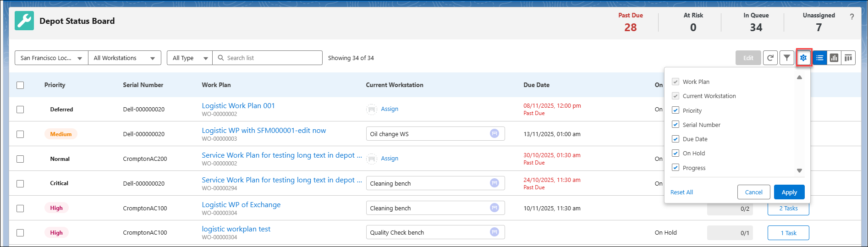Viewport: 868px width, 247px height.
Task: Open Logistic WP of Exchange link
Action: point(241,204)
